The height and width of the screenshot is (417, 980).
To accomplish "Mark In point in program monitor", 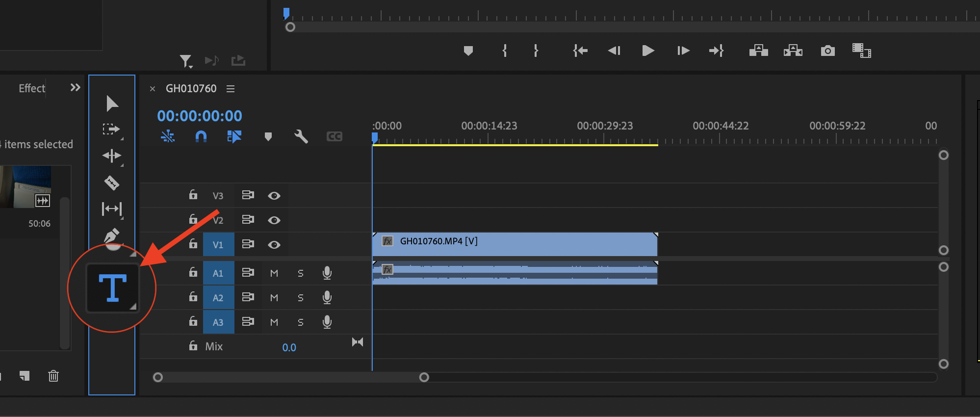I will [505, 51].
